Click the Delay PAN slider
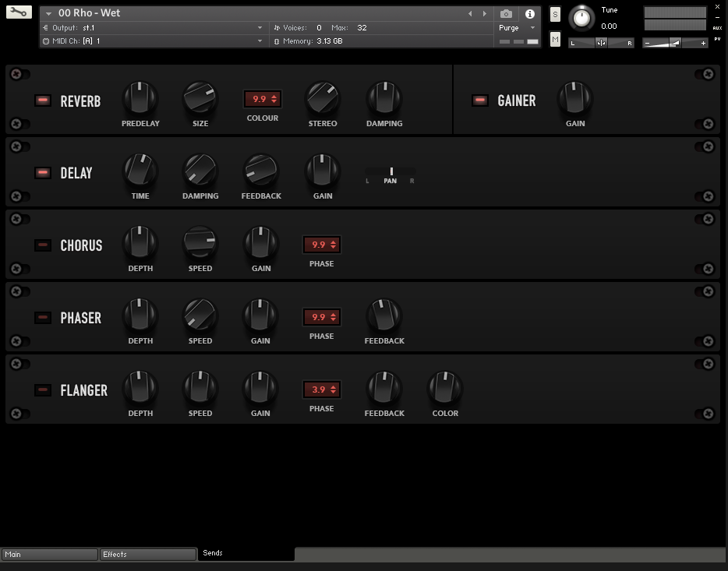This screenshot has height=571, width=728. point(391,172)
